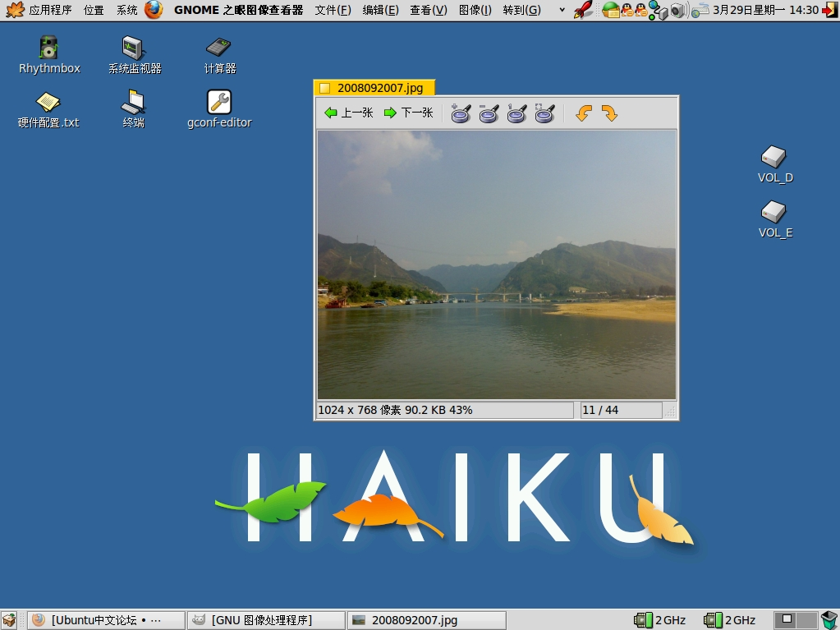This screenshot has height=630, width=840.
Task: Open the 图像(I) menu
Action: (x=475, y=10)
